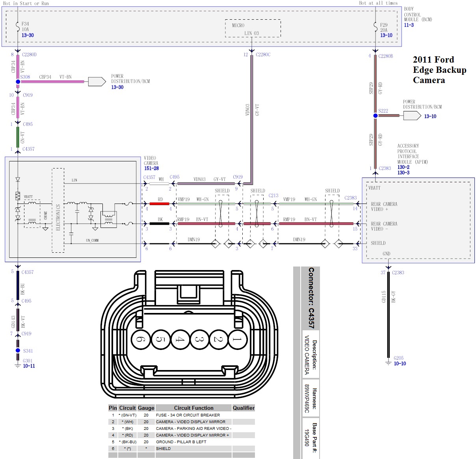
Task: Pick pin 4 circle in the connector face
Action: coord(180,339)
